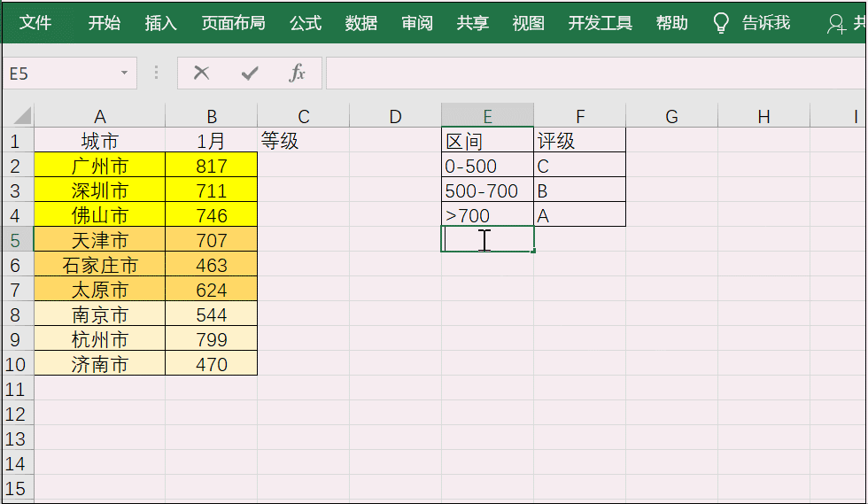Select the 500-700 range cell

click(x=488, y=190)
